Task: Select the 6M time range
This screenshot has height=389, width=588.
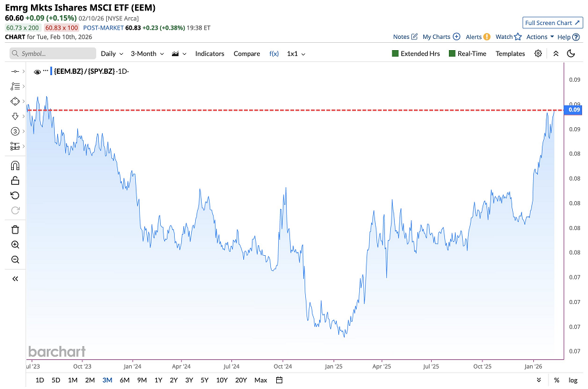Action: [125, 380]
